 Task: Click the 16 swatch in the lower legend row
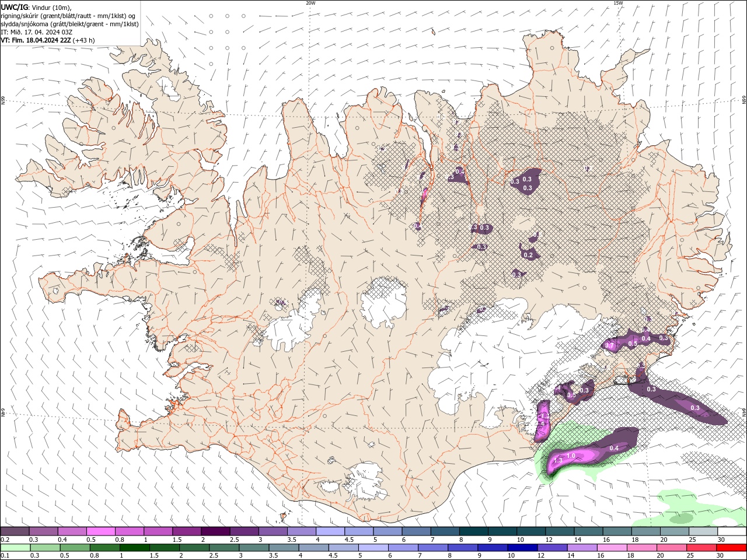pos(611,548)
